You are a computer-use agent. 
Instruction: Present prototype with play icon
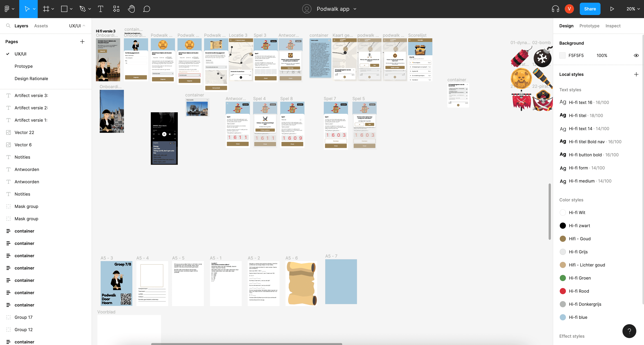612,9
